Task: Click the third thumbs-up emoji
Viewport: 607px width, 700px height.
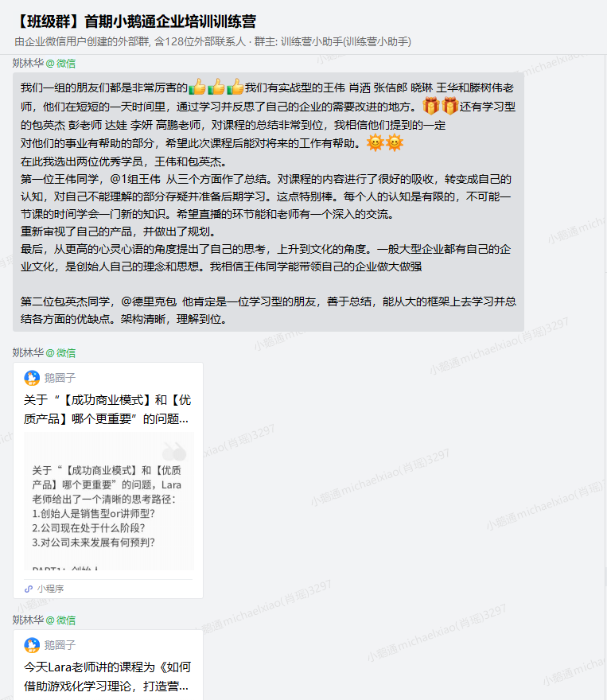Action: tap(235, 87)
